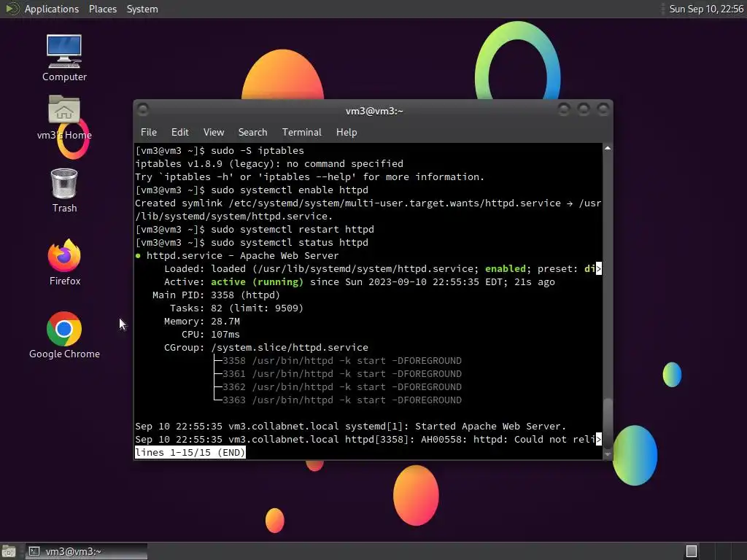747x560 pixels.
Task: Click the green 'enabled' text in Loaded line
Action: point(505,268)
